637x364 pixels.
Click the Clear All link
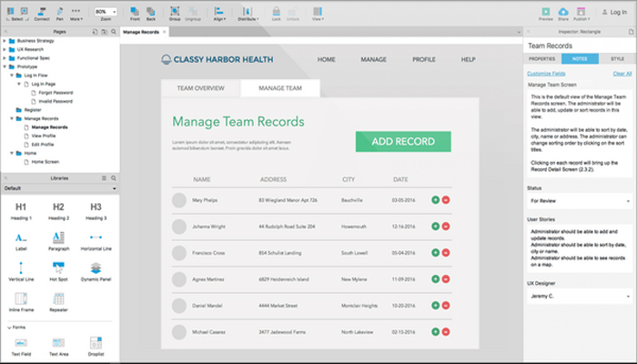[x=622, y=74]
